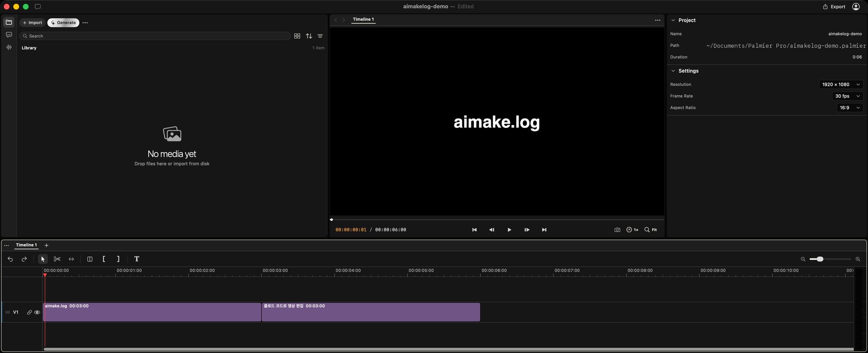
Task: Step back one frame
Action: point(492,230)
